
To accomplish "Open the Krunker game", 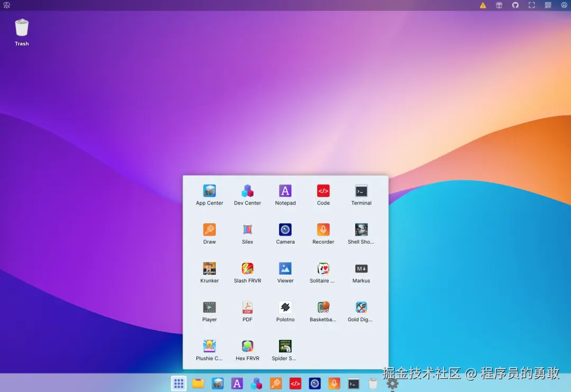I will pyautogui.click(x=209, y=273).
